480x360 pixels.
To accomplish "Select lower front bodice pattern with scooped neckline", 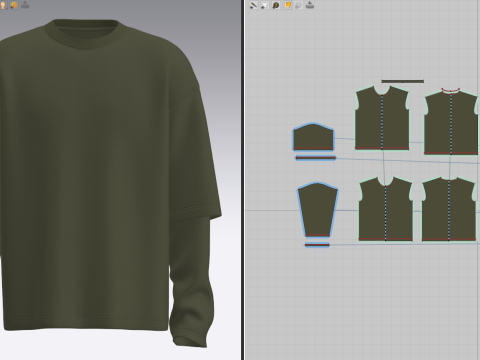I will coord(386,209).
